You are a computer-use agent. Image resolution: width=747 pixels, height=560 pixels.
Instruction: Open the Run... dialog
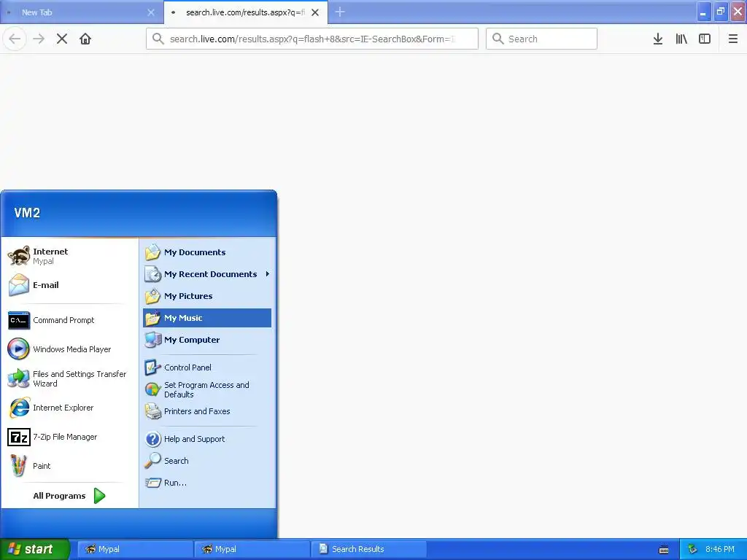207,483
